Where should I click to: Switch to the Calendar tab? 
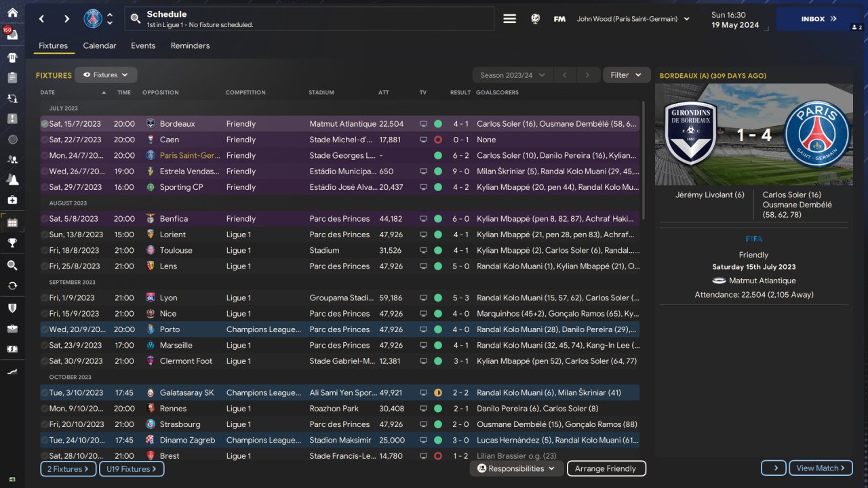point(100,46)
